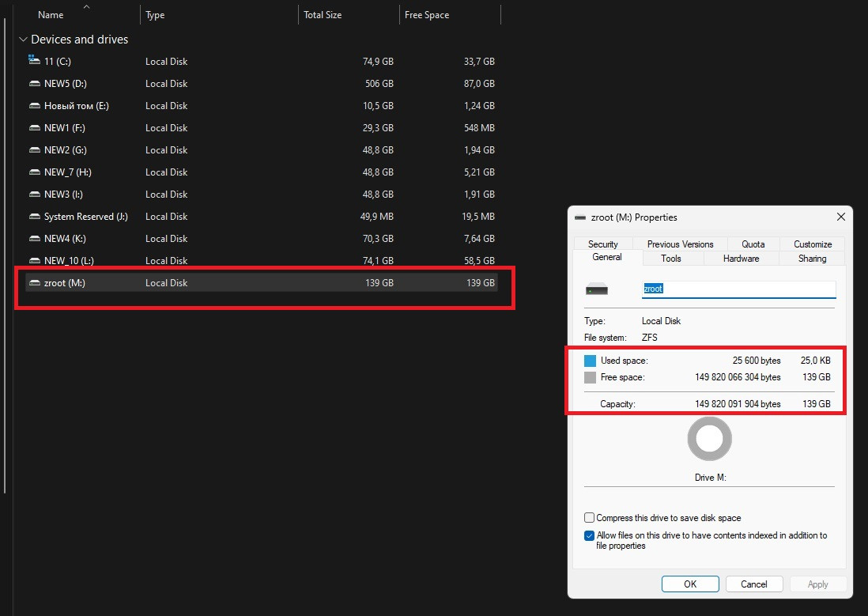The height and width of the screenshot is (616, 868).
Task: Click the NEW4 (K:) drive icon
Action: click(34, 239)
